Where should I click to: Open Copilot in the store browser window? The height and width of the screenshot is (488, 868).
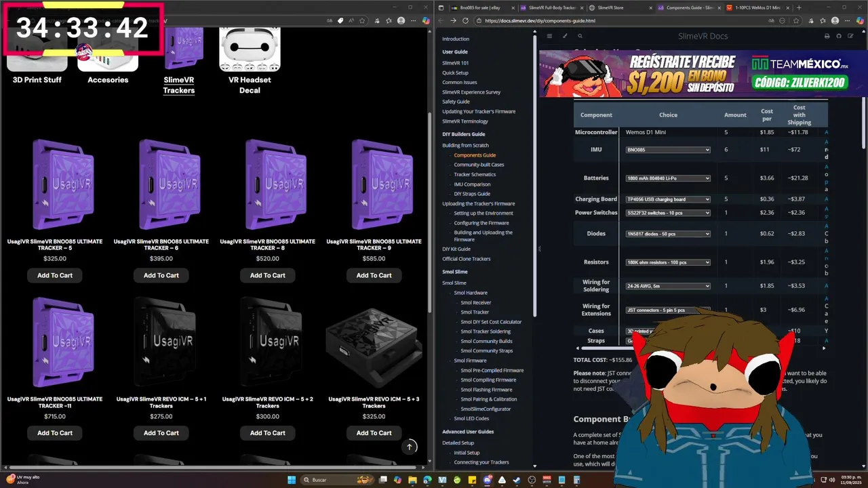pos(426,21)
